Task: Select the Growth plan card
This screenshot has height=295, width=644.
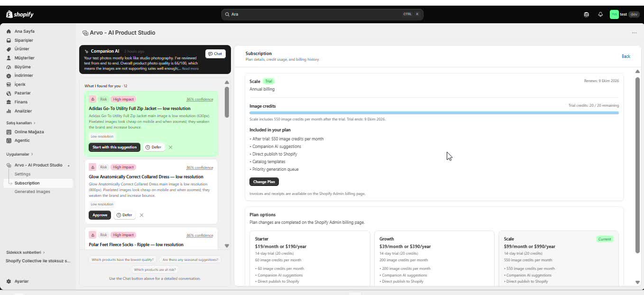Action: pos(434,258)
